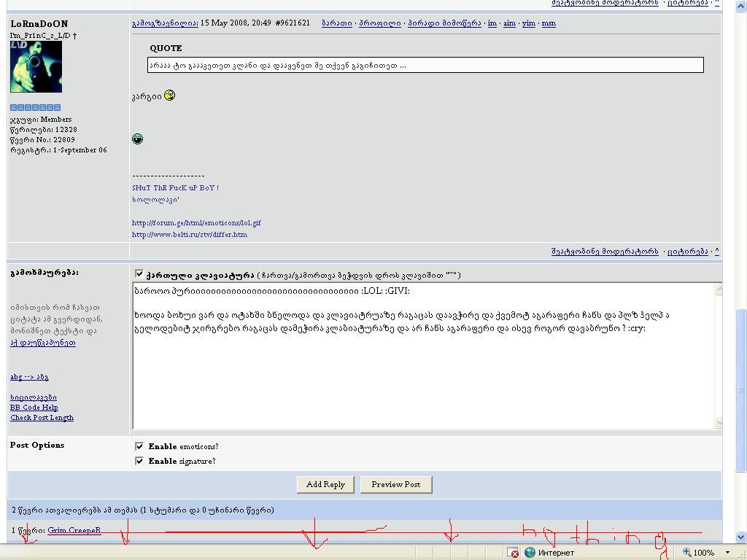This screenshot has height=560, width=747.
Task: Open the ბარათი link of LoRnaDoON
Action: tap(337, 23)
